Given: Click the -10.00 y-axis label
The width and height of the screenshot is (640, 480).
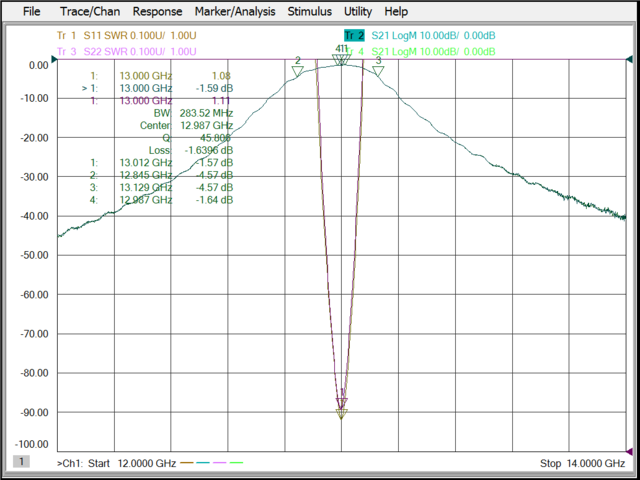Looking at the screenshot, I should pyautogui.click(x=34, y=98).
